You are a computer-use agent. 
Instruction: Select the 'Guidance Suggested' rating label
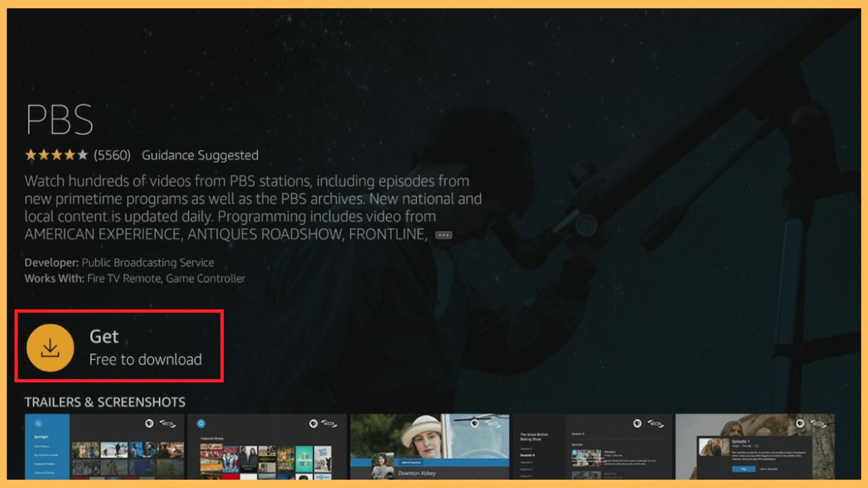click(200, 155)
